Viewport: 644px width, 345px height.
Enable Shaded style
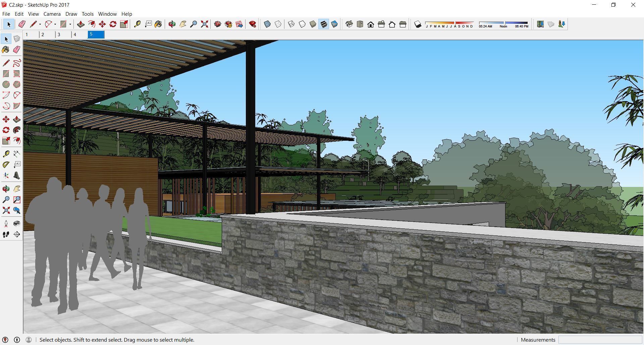pyautogui.click(x=313, y=24)
